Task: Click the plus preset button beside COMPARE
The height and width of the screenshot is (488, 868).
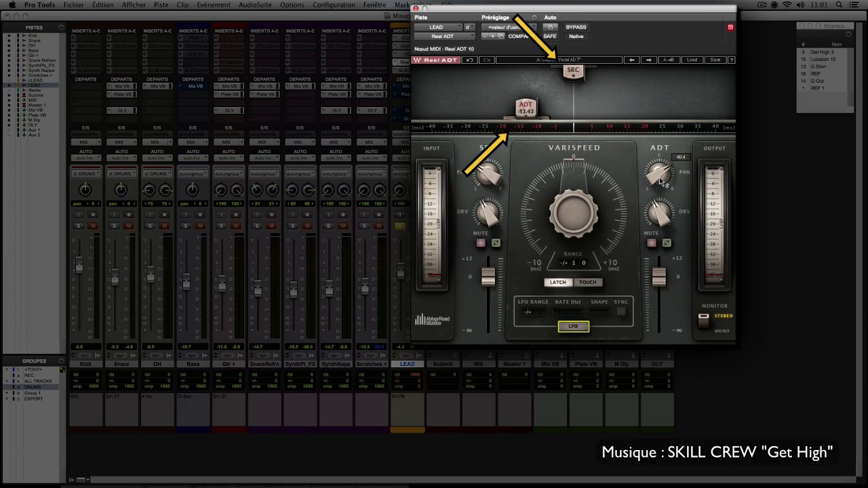Action: [x=493, y=37]
